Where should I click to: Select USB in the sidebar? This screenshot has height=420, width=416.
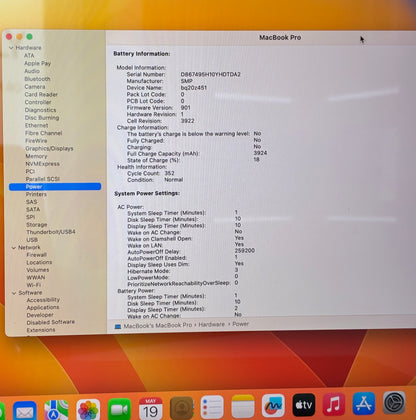tap(32, 240)
